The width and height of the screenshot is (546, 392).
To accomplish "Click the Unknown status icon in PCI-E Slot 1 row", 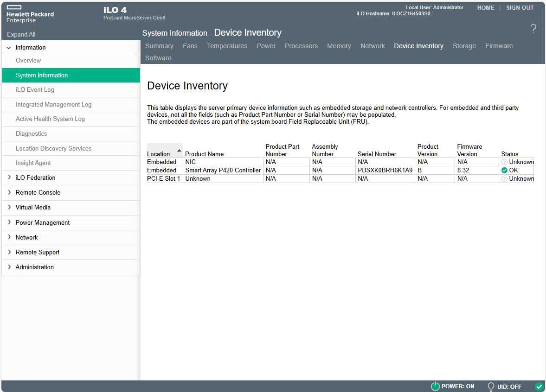I will coord(504,179).
